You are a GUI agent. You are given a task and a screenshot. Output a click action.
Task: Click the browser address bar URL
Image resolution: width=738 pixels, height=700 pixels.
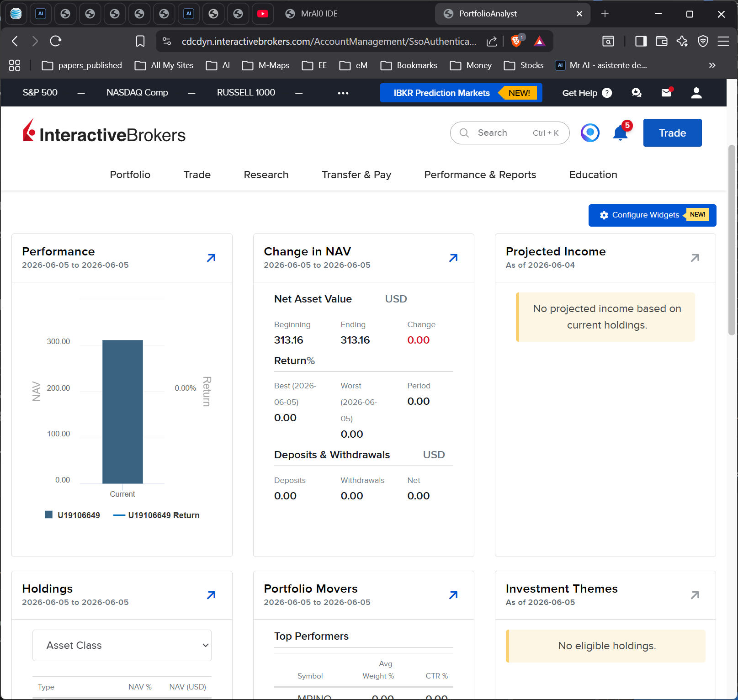[329, 42]
